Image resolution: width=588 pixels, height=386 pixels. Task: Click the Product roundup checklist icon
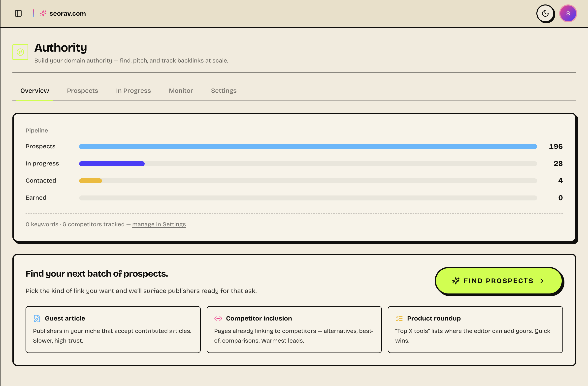(399, 319)
